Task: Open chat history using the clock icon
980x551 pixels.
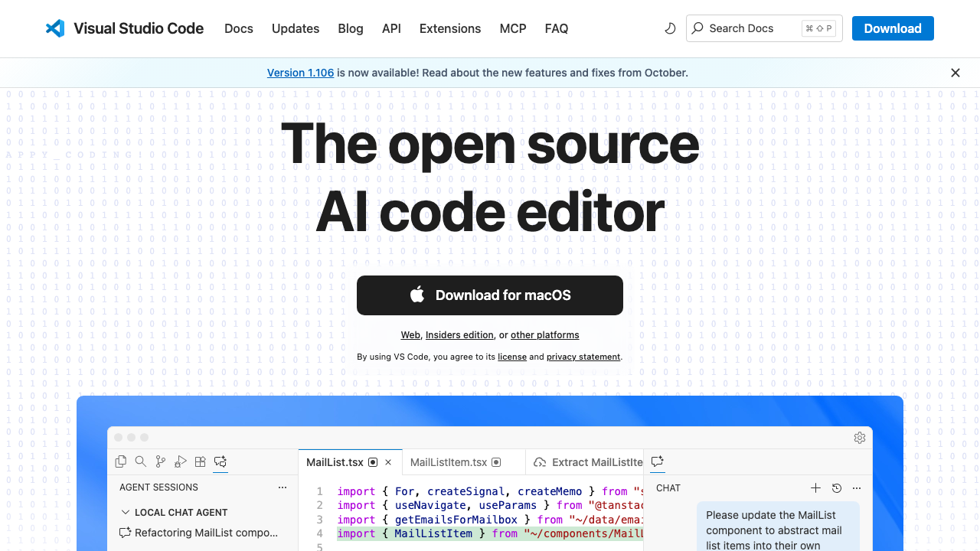Action: click(x=836, y=487)
